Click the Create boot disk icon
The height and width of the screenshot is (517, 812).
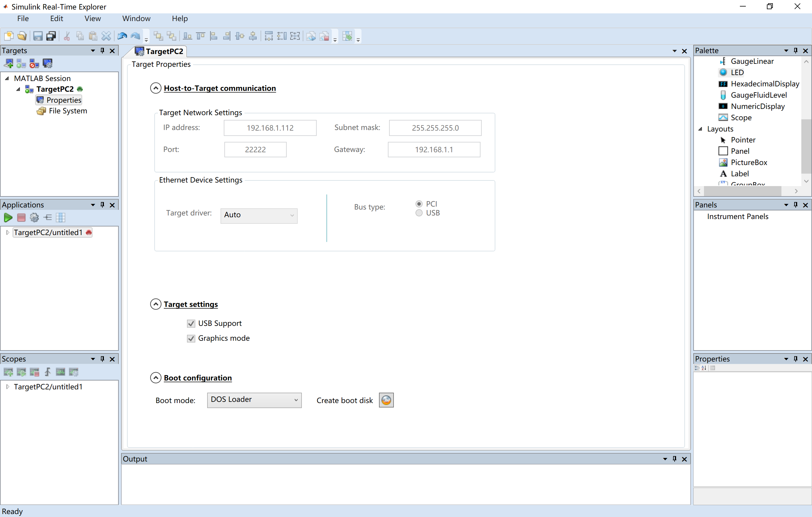(386, 400)
